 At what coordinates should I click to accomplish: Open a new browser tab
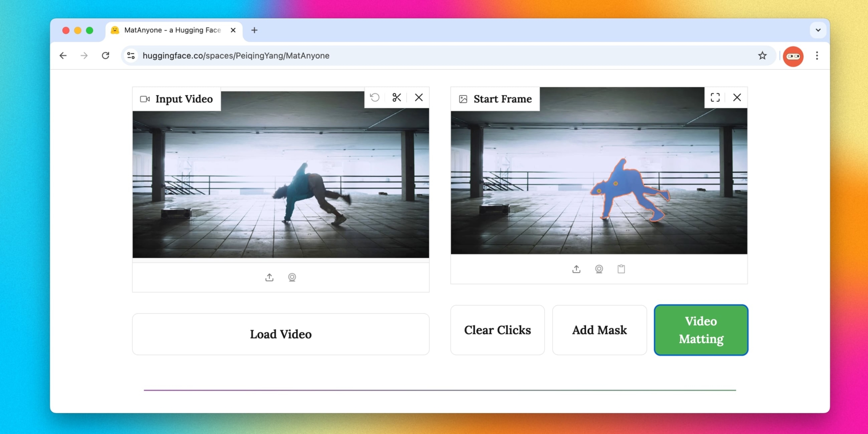click(x=254, y=30)
